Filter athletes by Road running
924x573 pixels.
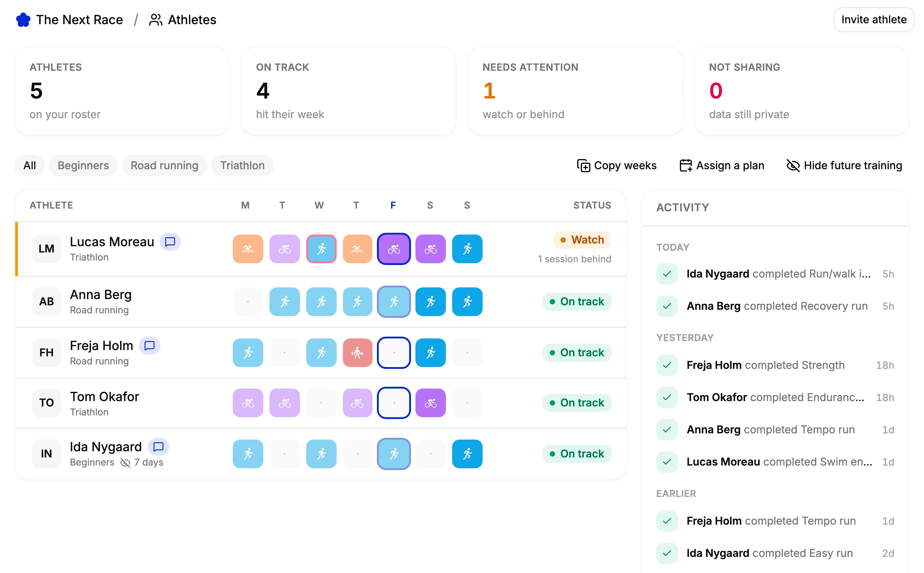tap(164, 166)
